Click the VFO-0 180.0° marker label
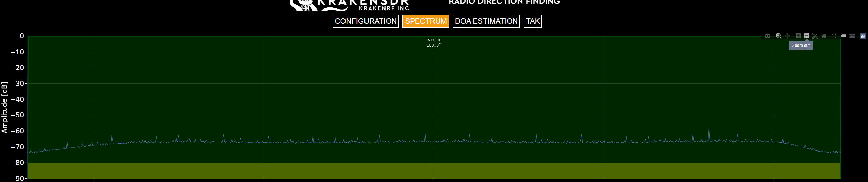 pyautogui.click(x=434, y=42)
